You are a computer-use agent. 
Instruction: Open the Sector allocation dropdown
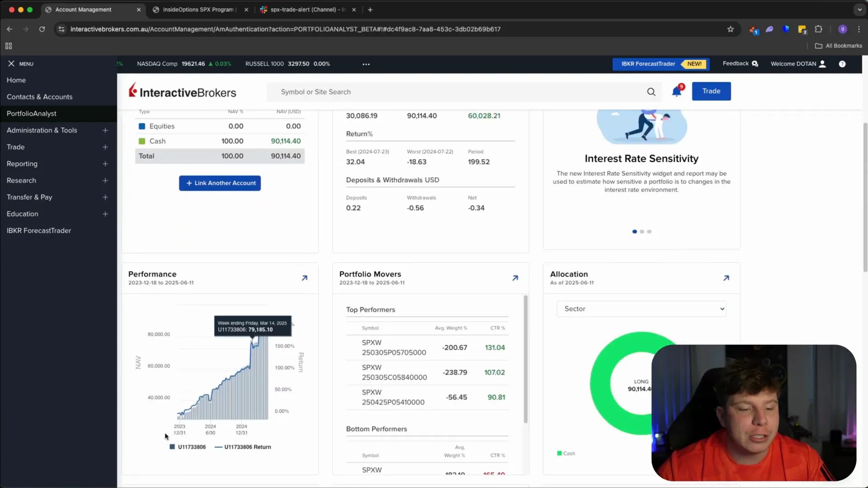pyautogui.click(x=642, y=309)
